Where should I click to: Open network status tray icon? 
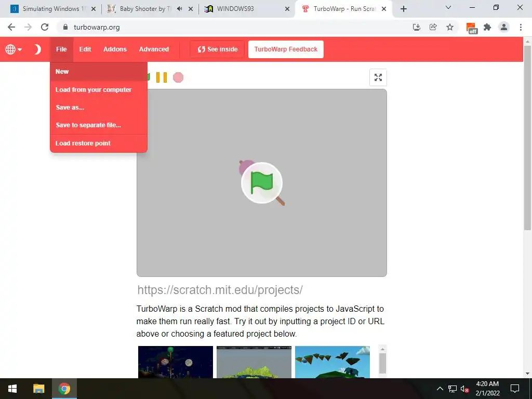coord(453,389)
